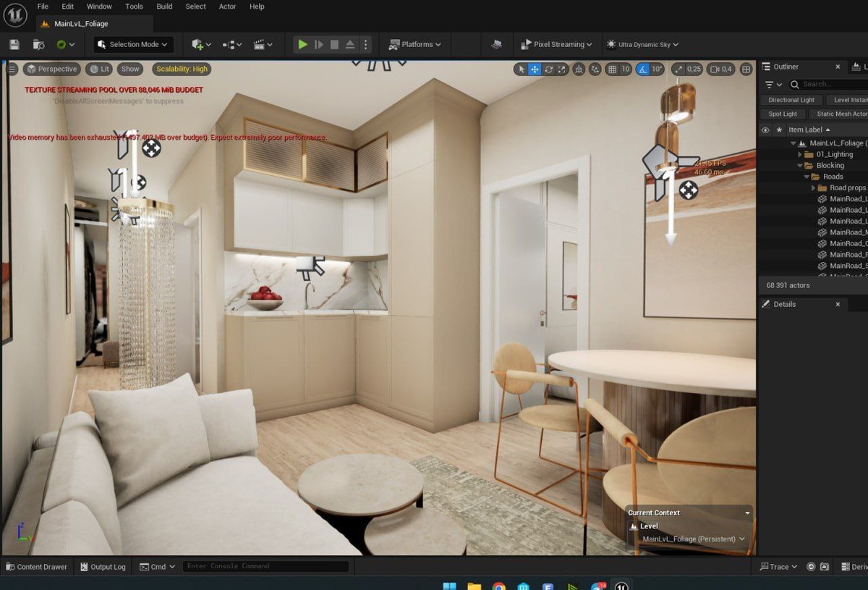Screen dimensions: 868x590
Task: Open the Select menu
Action: [x=195, y=7]
